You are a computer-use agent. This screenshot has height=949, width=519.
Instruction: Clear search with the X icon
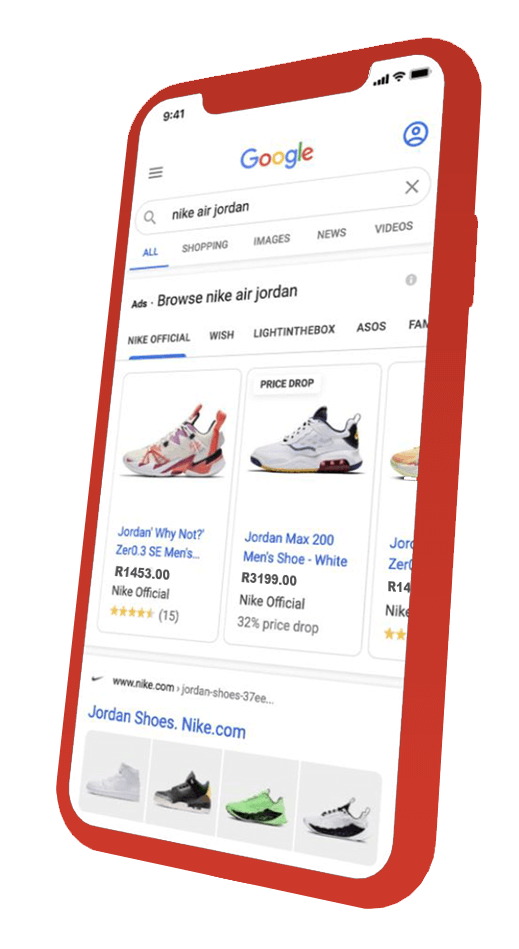pos(412,187)
